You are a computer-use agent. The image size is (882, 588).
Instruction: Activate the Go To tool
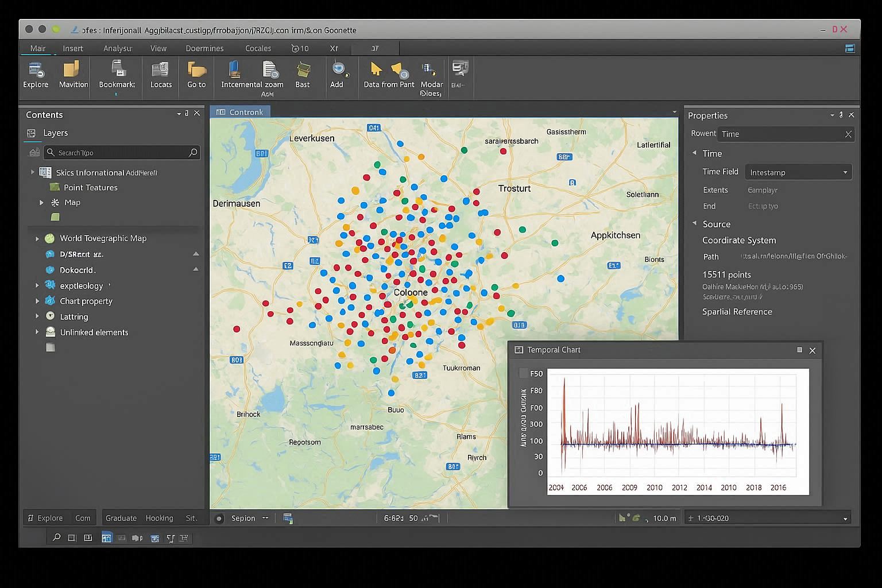196,75
